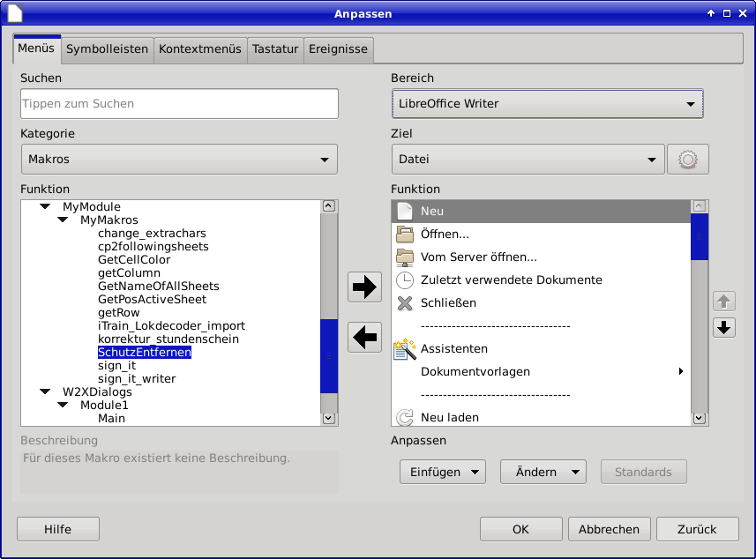
Task: Click into the Suchen search field
Action: (x=179, y=104)
